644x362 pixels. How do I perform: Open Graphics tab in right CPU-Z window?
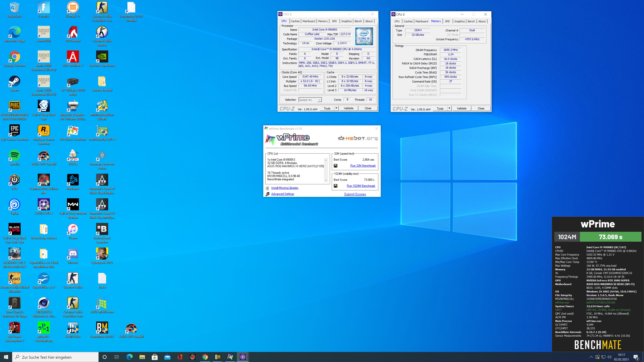tap(459, 21)
